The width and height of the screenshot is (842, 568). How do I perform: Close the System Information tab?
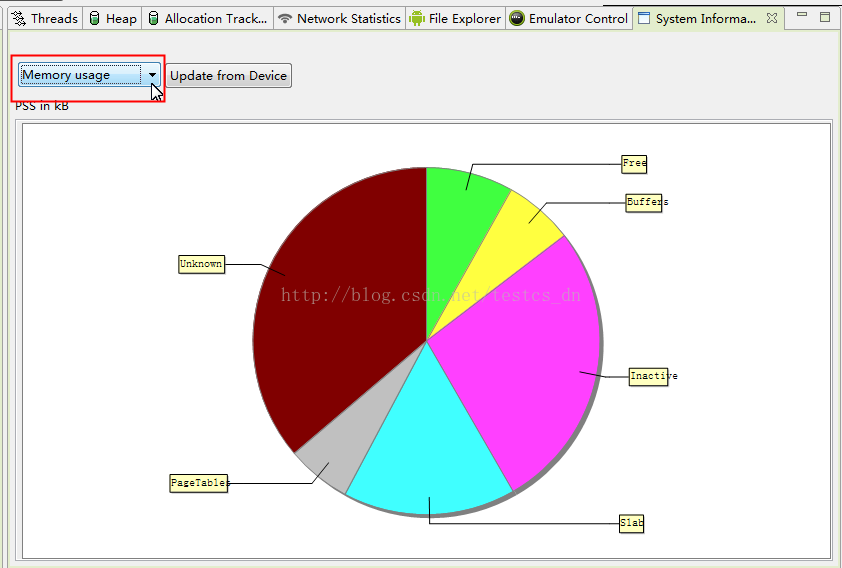[x=772, y=18]
